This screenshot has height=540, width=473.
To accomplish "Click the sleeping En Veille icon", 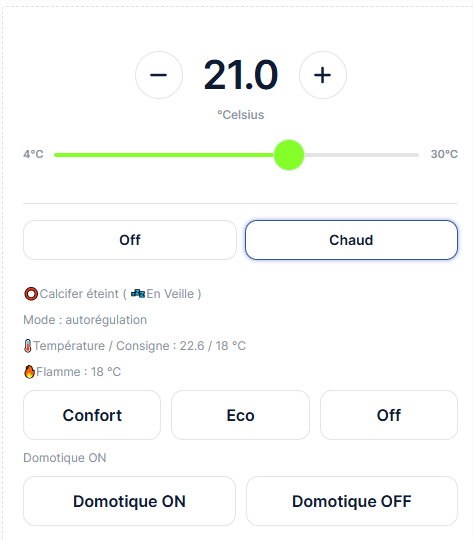I will pos(138,294).
